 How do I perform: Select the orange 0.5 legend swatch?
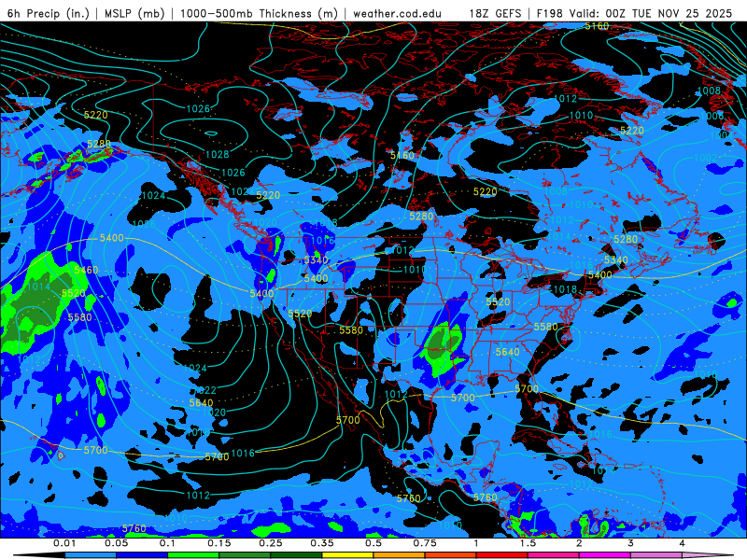tap(400, 555)
